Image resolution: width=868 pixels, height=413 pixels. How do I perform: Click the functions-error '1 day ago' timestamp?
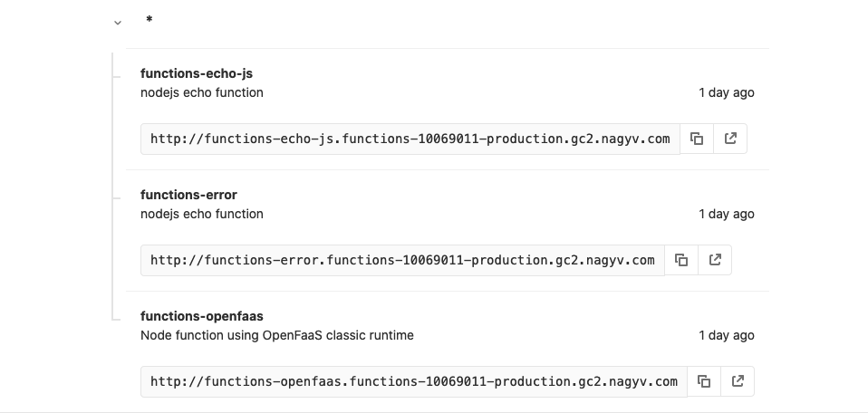tap(726, 214)
